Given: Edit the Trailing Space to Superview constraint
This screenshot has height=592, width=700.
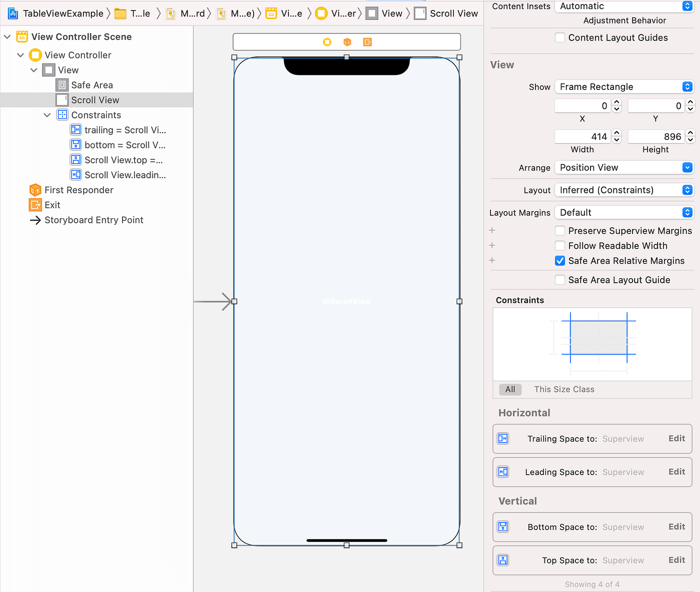Looking at the screenshot, I should 676,438.
